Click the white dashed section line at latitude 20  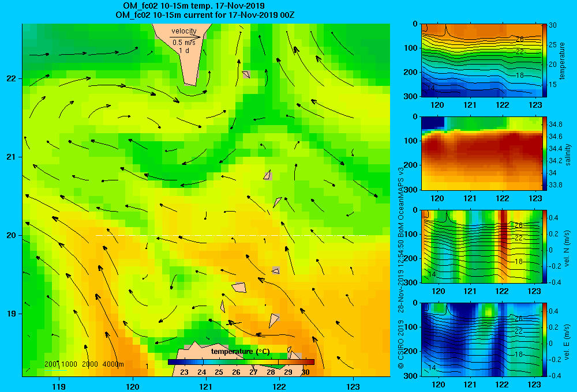(231, 235)
